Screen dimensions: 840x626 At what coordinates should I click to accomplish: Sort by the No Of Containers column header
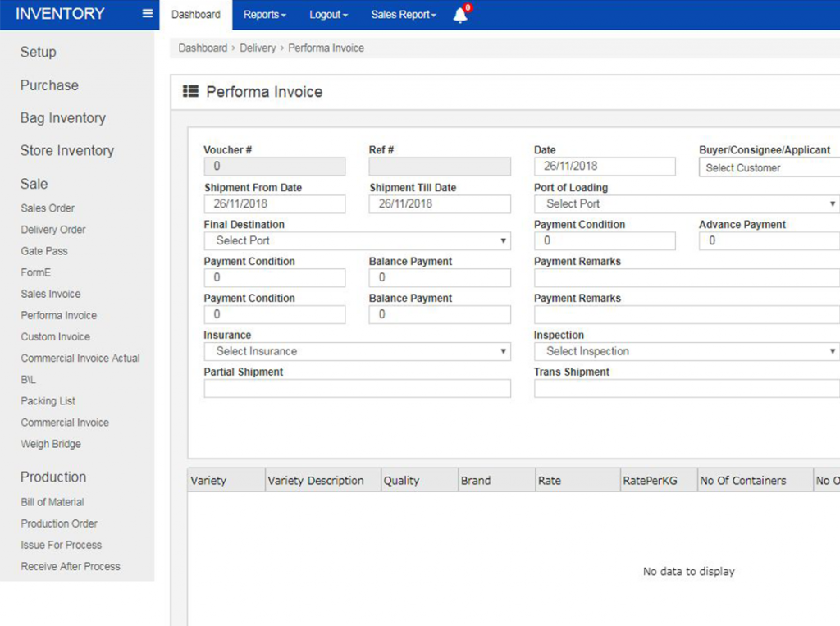[x=756, y=480]
